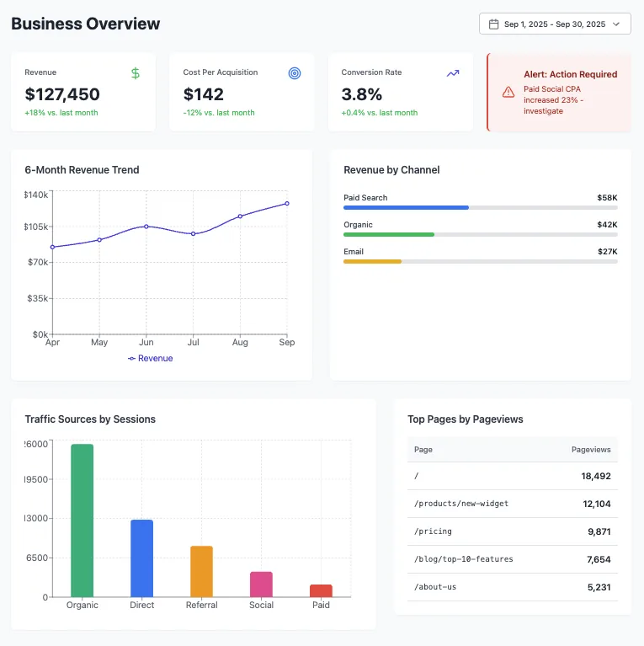Open the date range picker dropdown

point(555,24)
